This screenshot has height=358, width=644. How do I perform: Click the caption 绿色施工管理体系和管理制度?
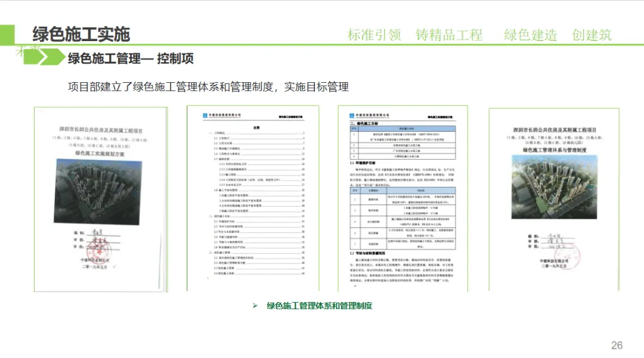tap(320, 306)
